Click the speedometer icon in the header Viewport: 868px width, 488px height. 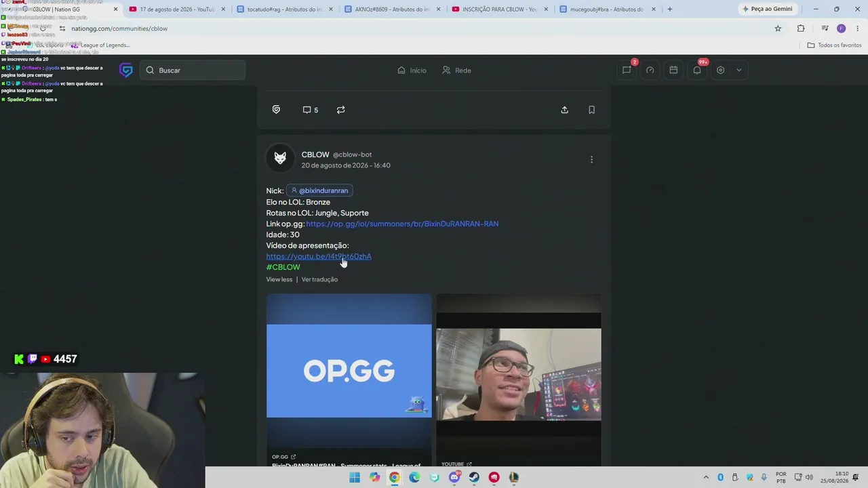(x=650, y=70)
